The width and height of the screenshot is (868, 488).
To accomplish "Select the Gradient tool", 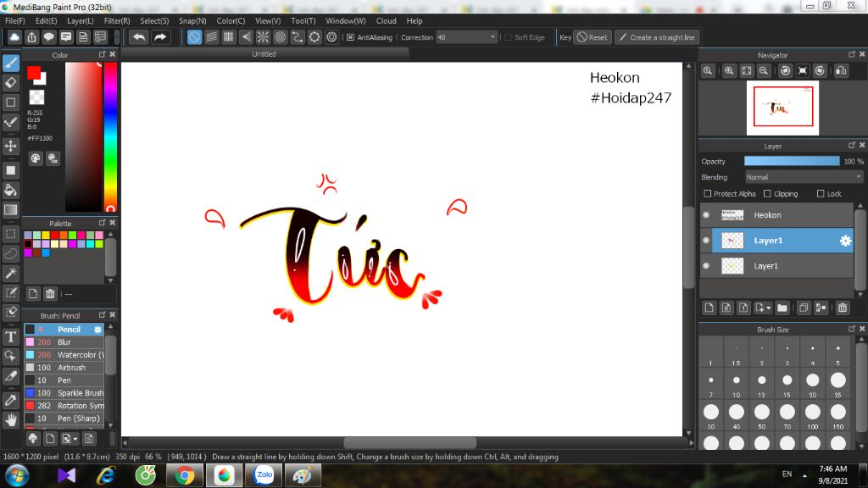I will click(x=10, y=210).
